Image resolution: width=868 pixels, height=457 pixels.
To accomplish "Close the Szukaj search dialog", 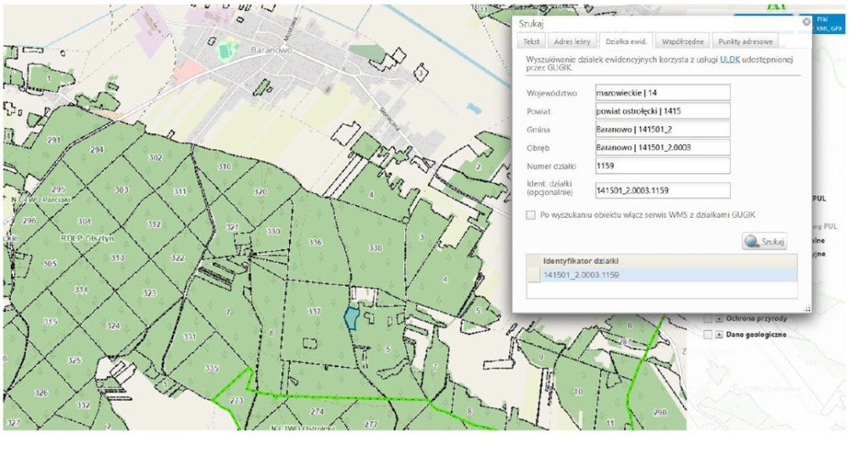I will pos(806,22).
